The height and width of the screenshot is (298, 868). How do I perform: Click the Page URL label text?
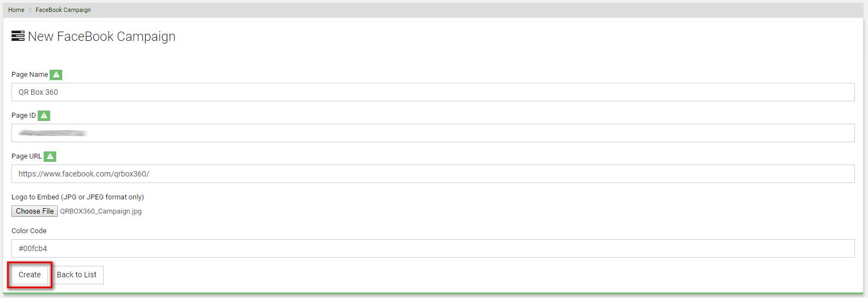click(x=27, y=156)
